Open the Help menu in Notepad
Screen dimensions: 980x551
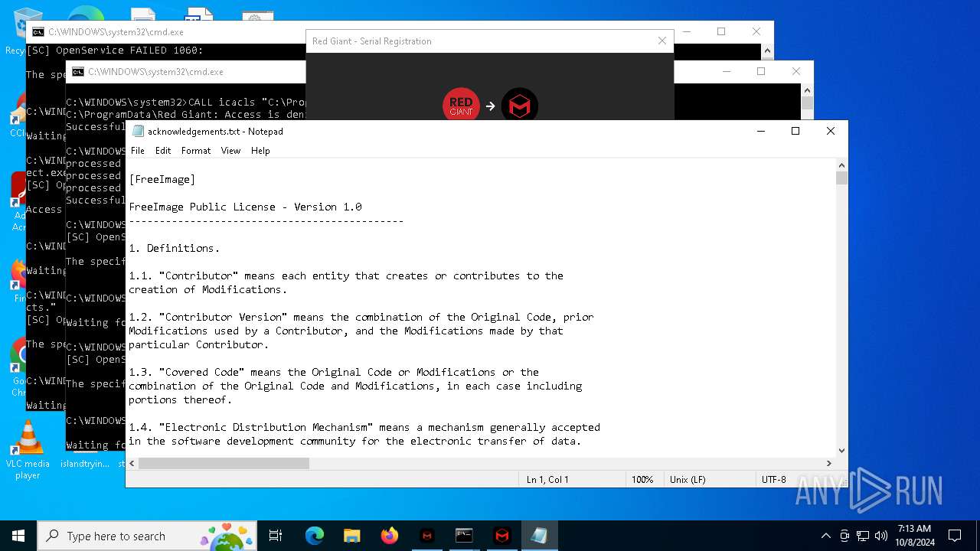point(260,151)
